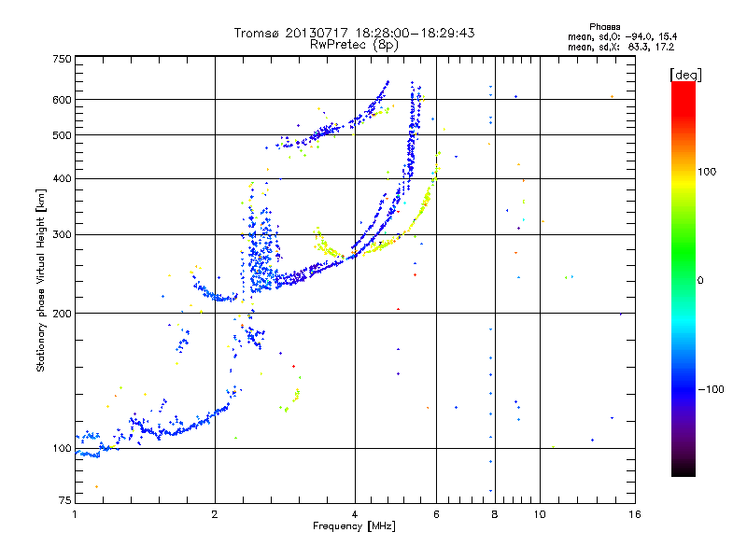This screenshot has width=747, height=560.
Task: Click the plot title 'Tromsø 20130717 18:28:00-18:29:43'
Action: pos(354,33)
